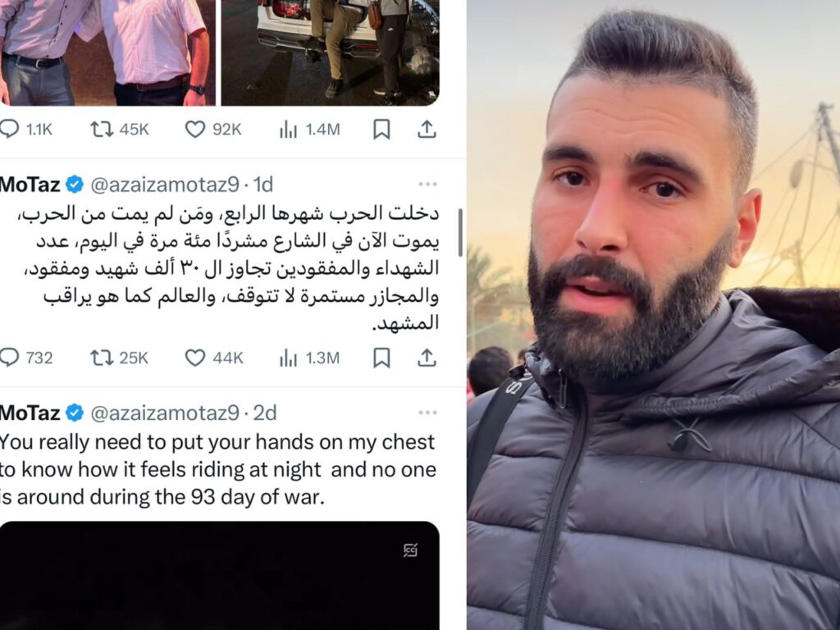Screen dimensions: 840x630
Task: Toggle captions on the dark video
Action: pos(410,550)
